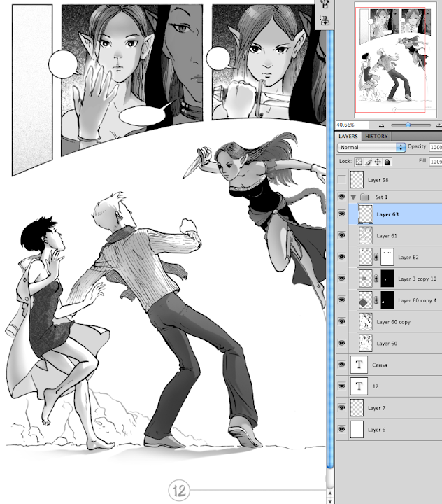The image size is (442, 504).
Task: Select the Layer 58 name
Action: pos(378,180)
